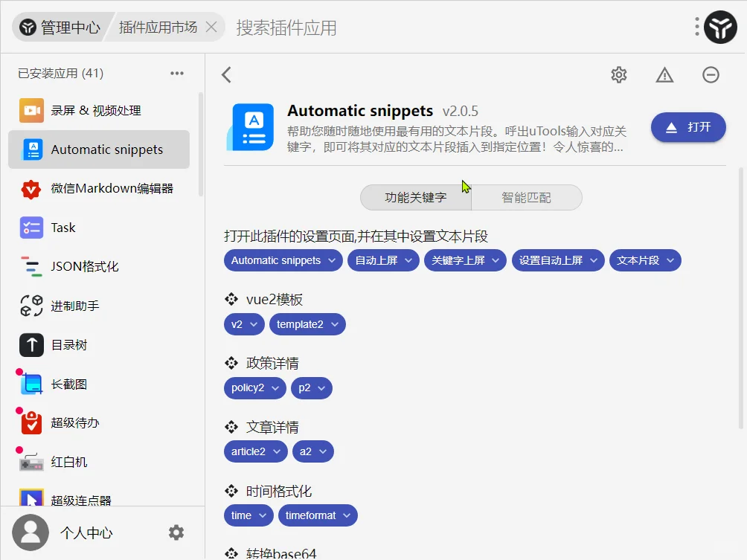747x560 pixels.
Task: Click the 打开 button to launch the plugin
Action: (x=688, y=127)
